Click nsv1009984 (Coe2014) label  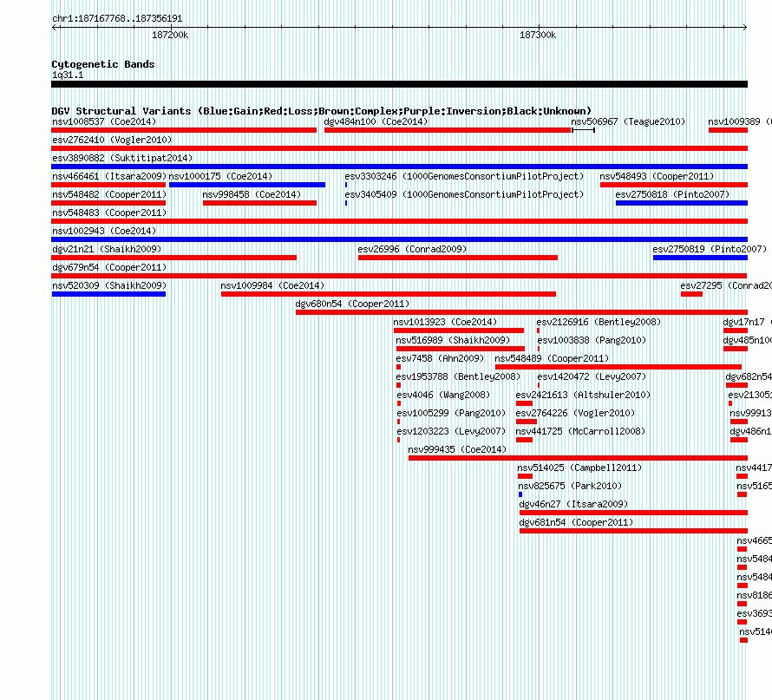coord(272,285)
